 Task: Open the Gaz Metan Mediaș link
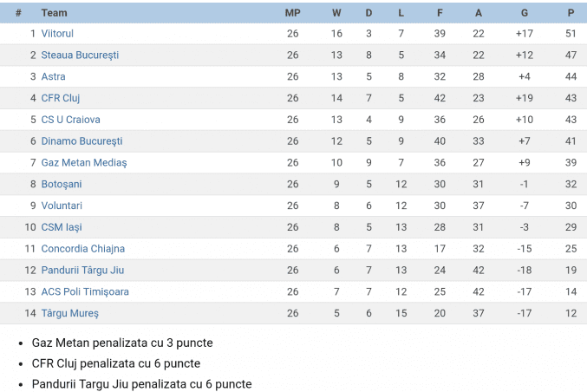click(x=84, y=162)
